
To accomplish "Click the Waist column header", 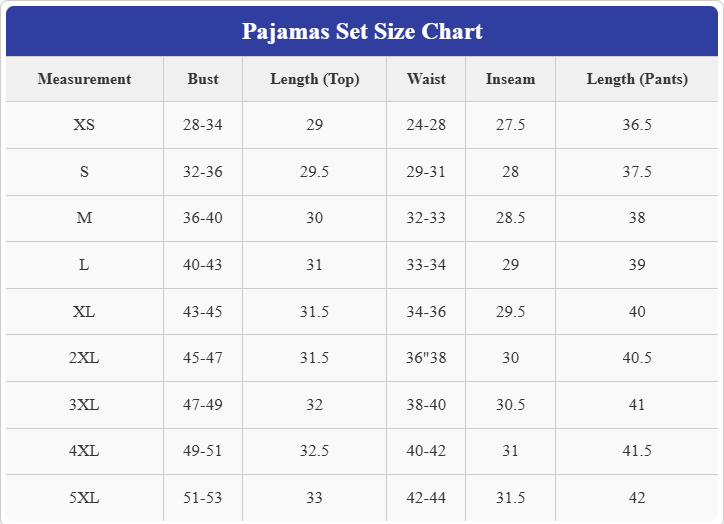I will pos(426,79).
